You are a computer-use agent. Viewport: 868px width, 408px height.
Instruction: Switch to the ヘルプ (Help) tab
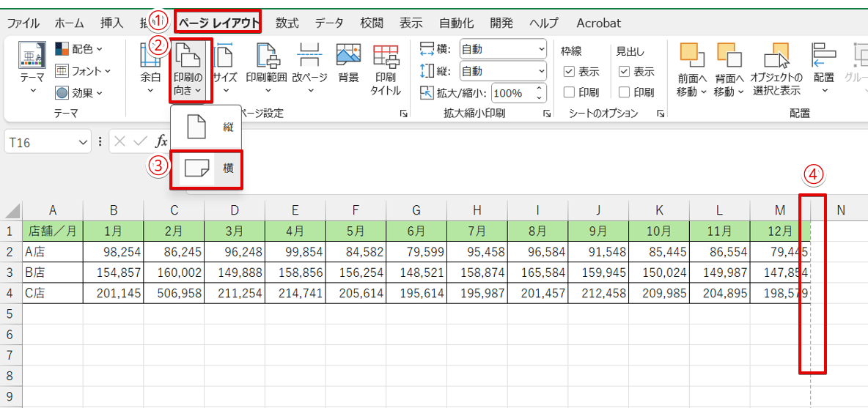pyautogui.click(x=544, y=23)
